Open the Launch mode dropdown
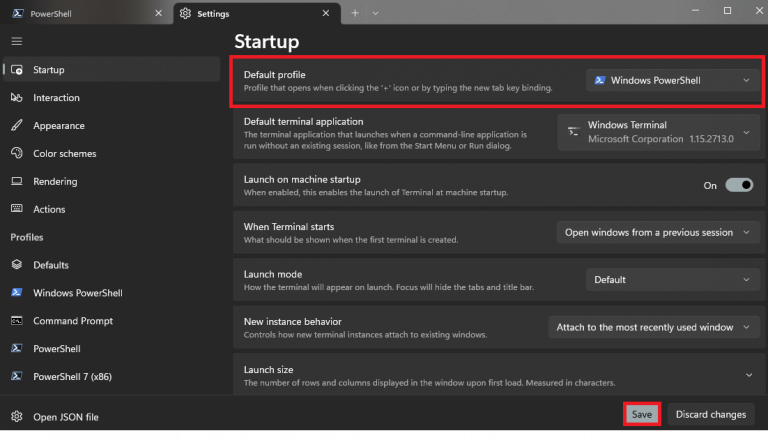Viewport: 768px width, 440px height. (672, 280)
